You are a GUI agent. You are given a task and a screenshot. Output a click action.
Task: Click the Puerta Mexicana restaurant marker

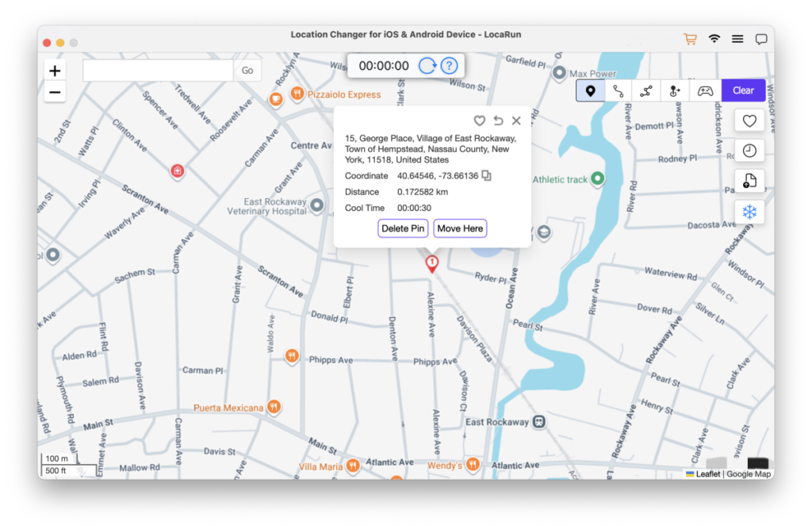(x=274, y=407)
